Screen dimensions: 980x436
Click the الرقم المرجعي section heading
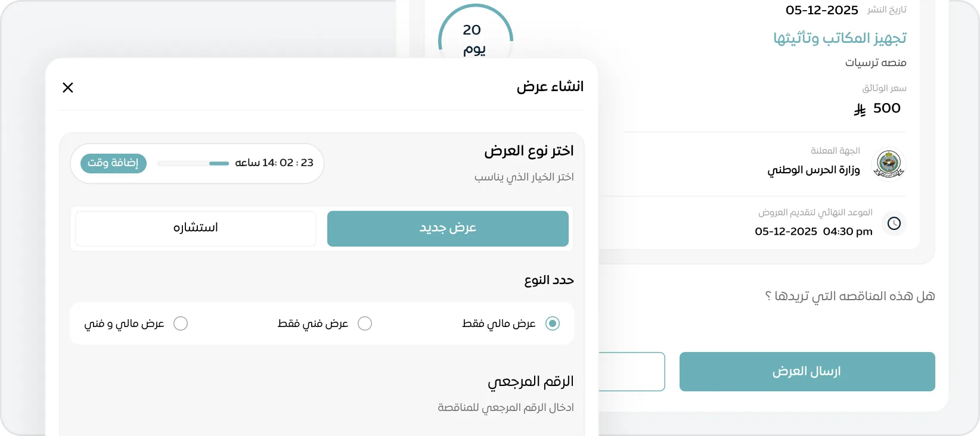(x=531, y=381)
